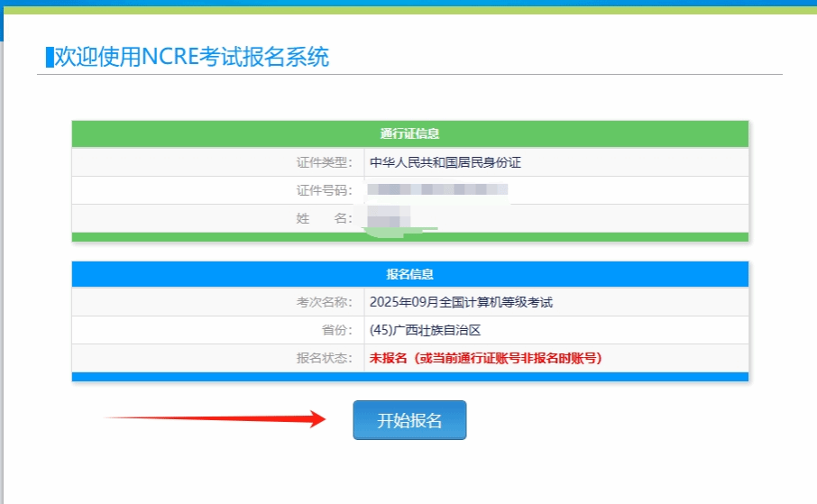
Task: Click the blue 报名信息 header
Action: click(x=410, y=274)
